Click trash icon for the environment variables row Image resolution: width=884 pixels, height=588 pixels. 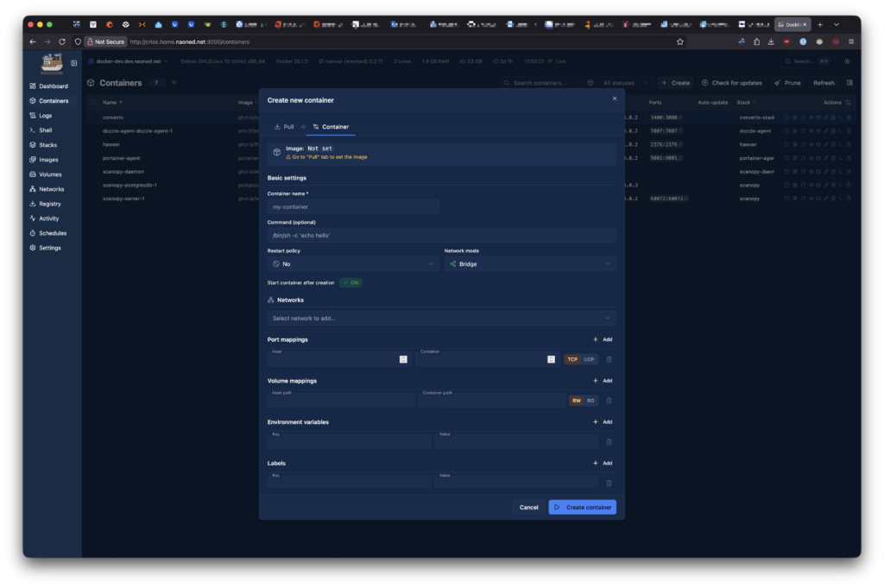[609, 442]
